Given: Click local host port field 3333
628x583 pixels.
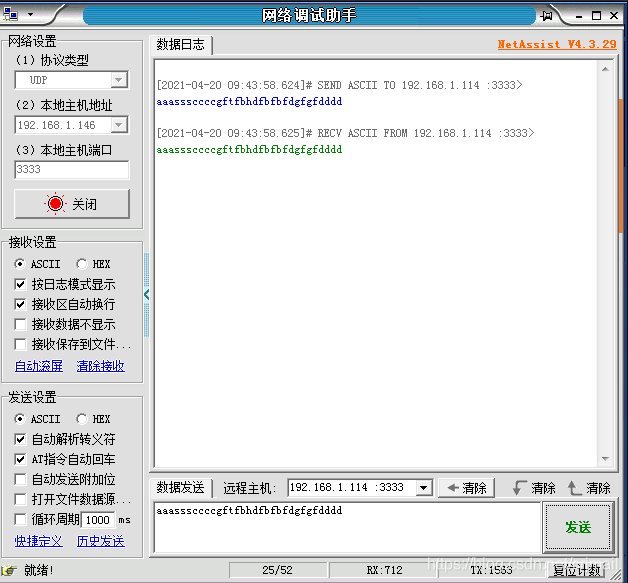Looking at the screenshot, I should click(72, 169).
